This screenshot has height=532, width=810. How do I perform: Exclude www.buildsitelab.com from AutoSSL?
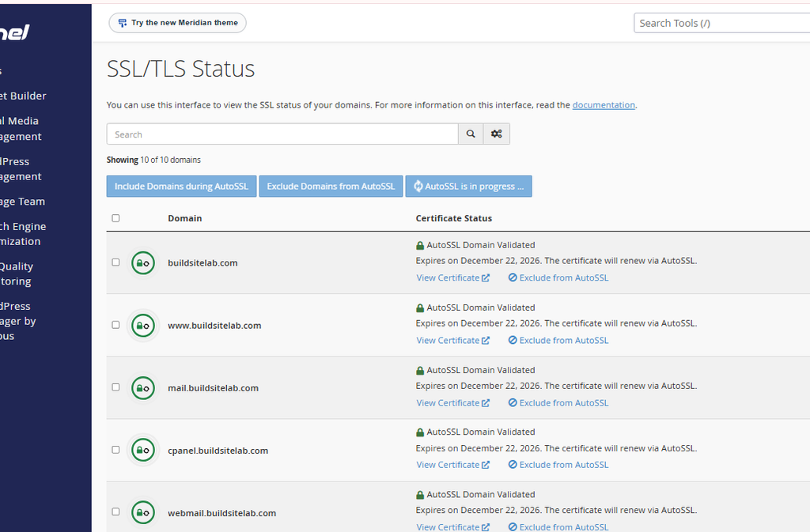coord(558,340)
